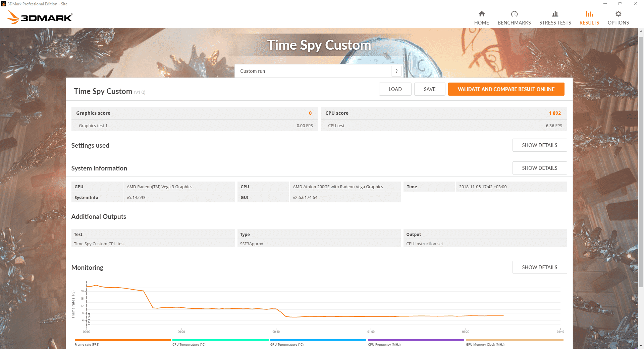Image resolution: width=644 pixels, height=349 pixels.
Task: Toggle the Frame rate (FPS) legend
Action: pos(87,344)
